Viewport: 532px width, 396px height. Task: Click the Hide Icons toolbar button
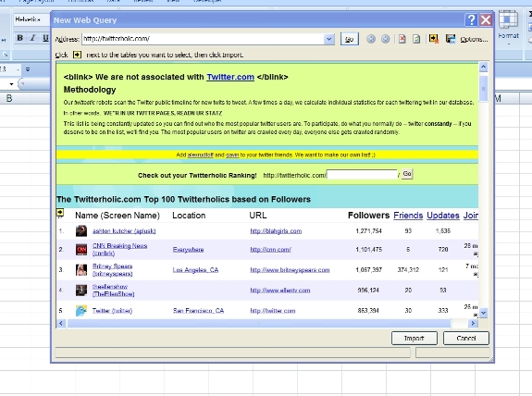434,39
